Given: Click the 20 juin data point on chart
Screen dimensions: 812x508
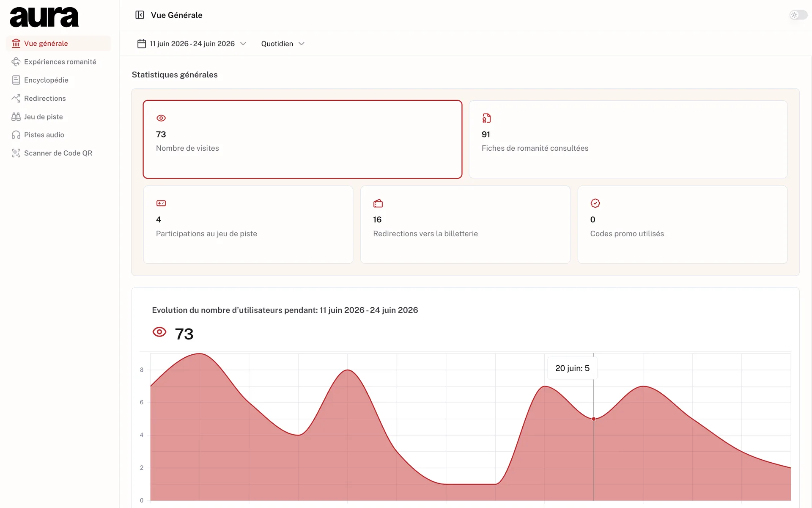Looking at the screenshot, I should (594, 419).
